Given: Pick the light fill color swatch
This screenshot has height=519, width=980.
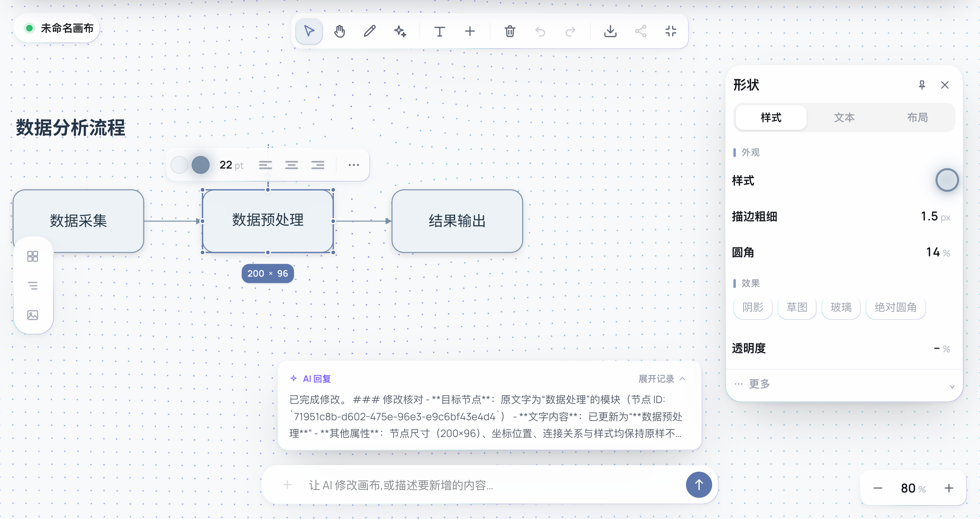Looking at the screenshot, I should [179, 165].
